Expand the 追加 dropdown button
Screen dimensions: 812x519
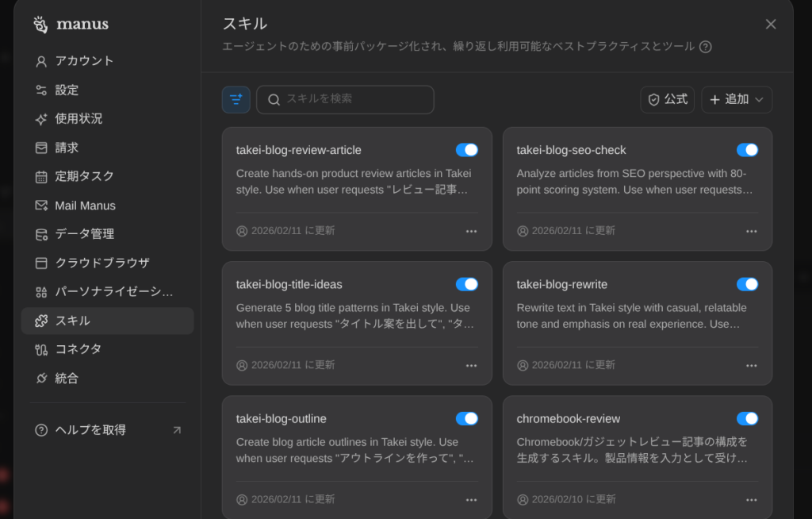[736, 99]
